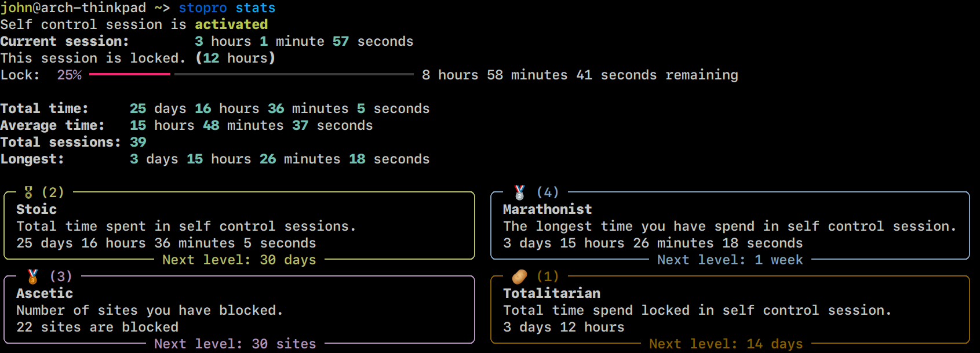Click the john@arch-thinkpad prompt text
Screen dimensions: 980x353
[x=73, y=8]
